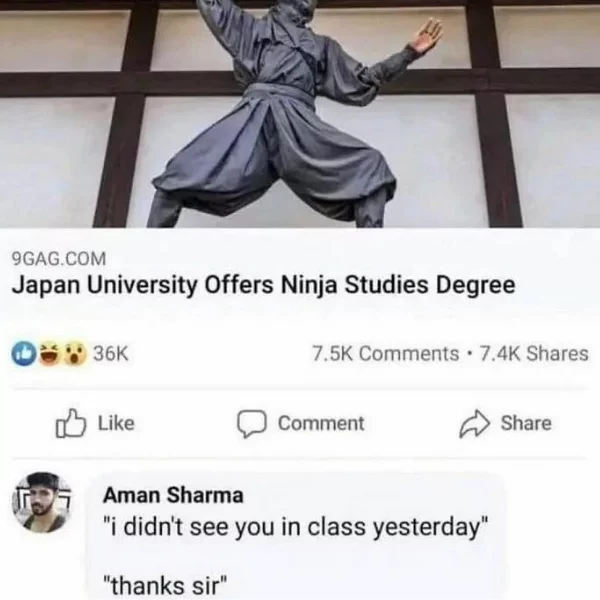Click the ninja's raised hand in the photo
The image size is (600, 600).
click(427, 36)
